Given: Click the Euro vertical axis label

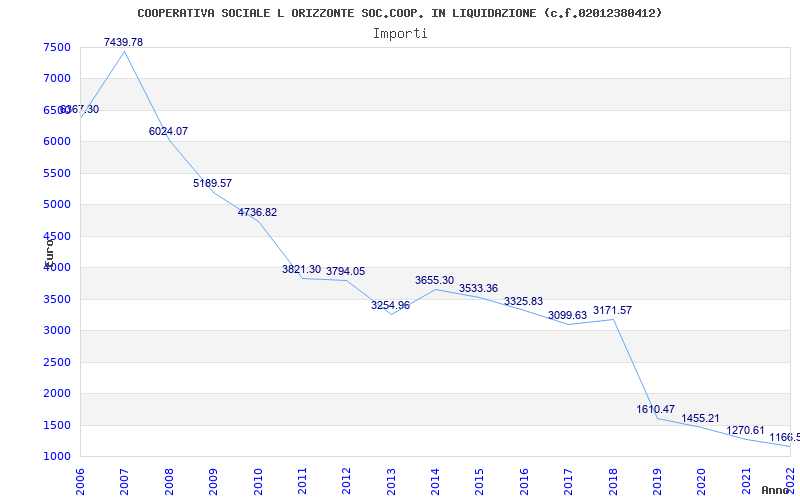Looking at the screenshot, I should click(x=49, y=252).
